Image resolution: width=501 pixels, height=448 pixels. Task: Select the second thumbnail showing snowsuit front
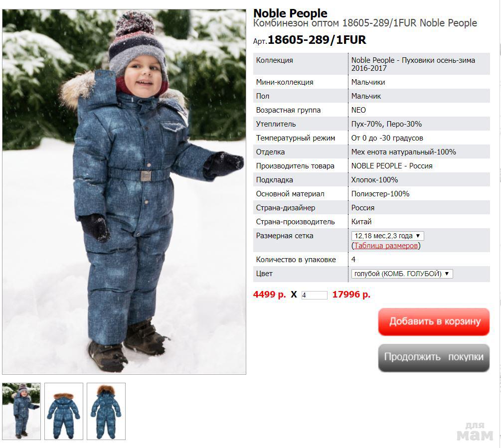(64, 411)
